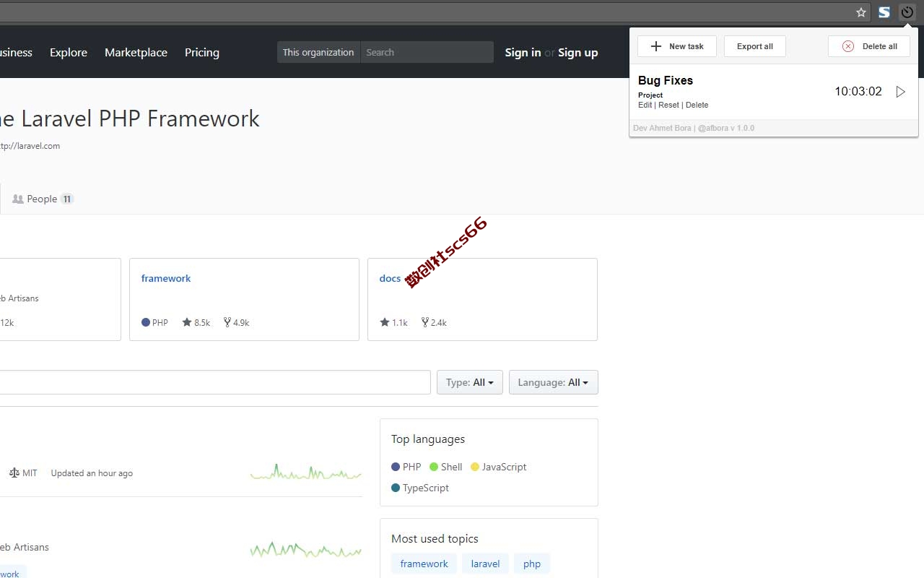Click Sign in link

[523, 52]
